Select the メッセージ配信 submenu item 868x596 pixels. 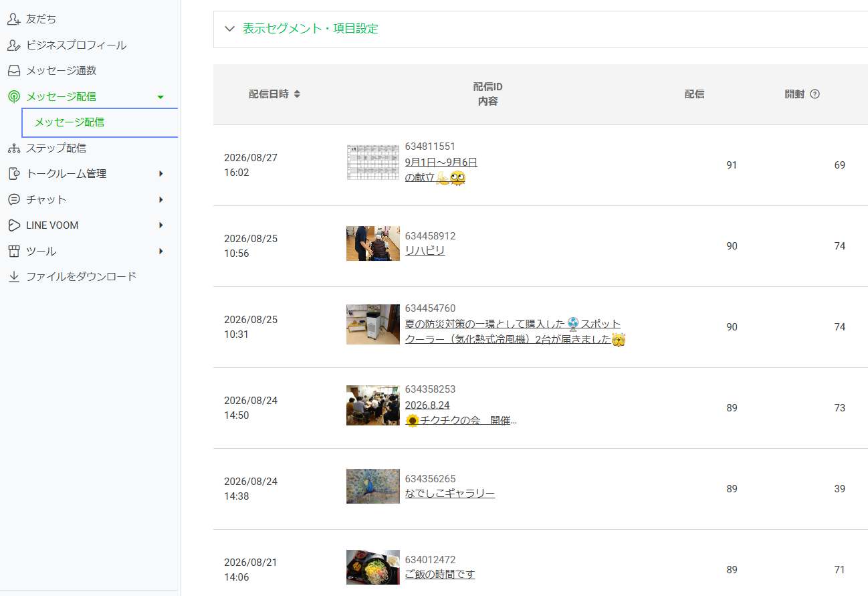point(100,122)
